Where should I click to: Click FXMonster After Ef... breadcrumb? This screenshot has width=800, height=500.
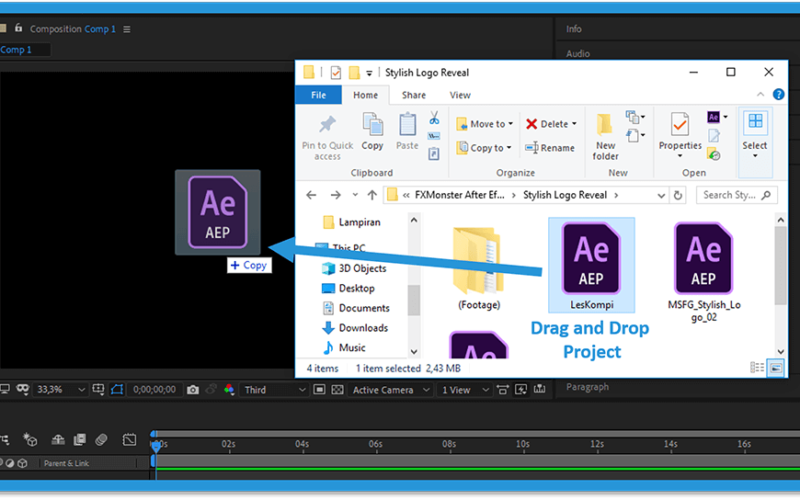(x=459, y=195)
